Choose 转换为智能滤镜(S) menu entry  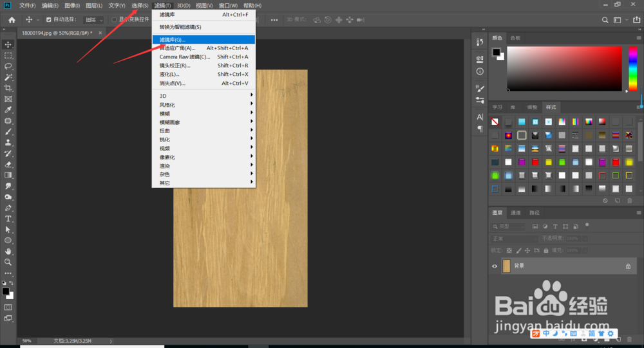click(204, 27)
